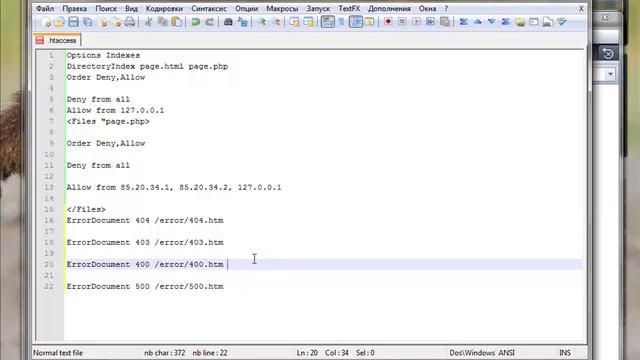Click the Play Macro icon
The width and height of the screenshot is (640, 360).
416,22
